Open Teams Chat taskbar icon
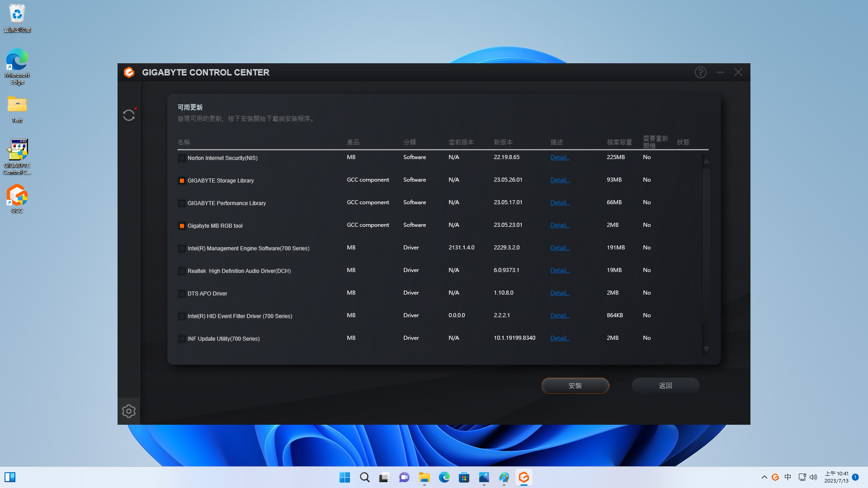 coord(404,477)
